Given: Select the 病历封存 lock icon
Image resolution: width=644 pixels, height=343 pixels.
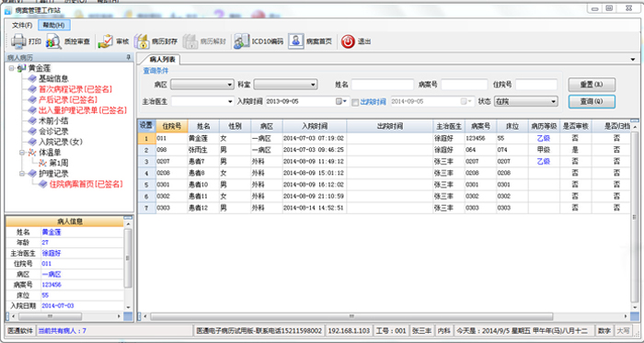Looking at the screenshot, I should click(142, 41).
